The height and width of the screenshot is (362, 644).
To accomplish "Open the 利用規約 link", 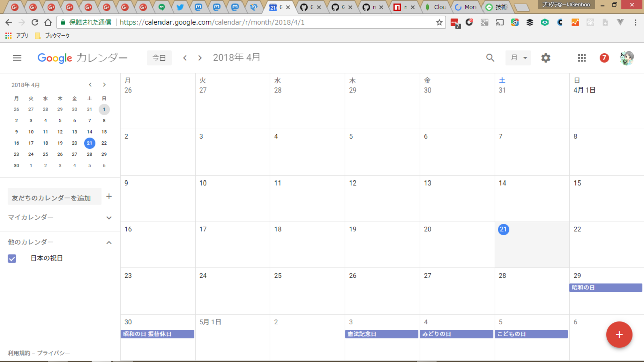I will click(19, 353).
